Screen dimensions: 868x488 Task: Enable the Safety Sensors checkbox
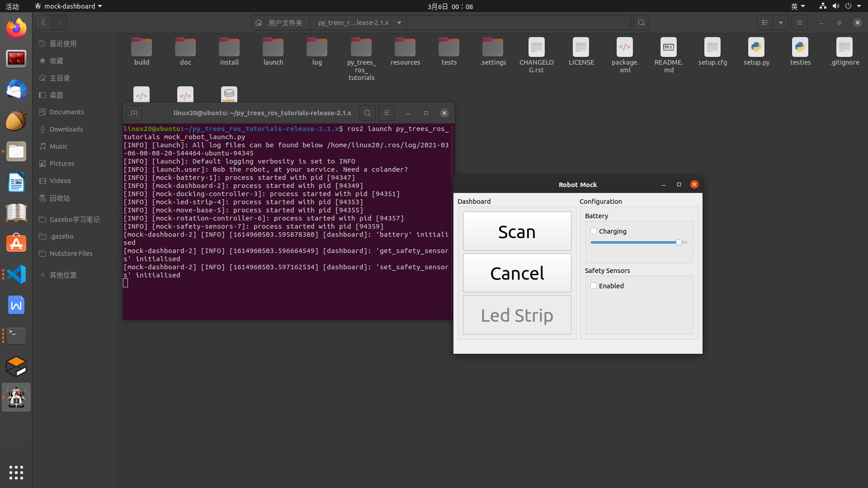[594, 286]
